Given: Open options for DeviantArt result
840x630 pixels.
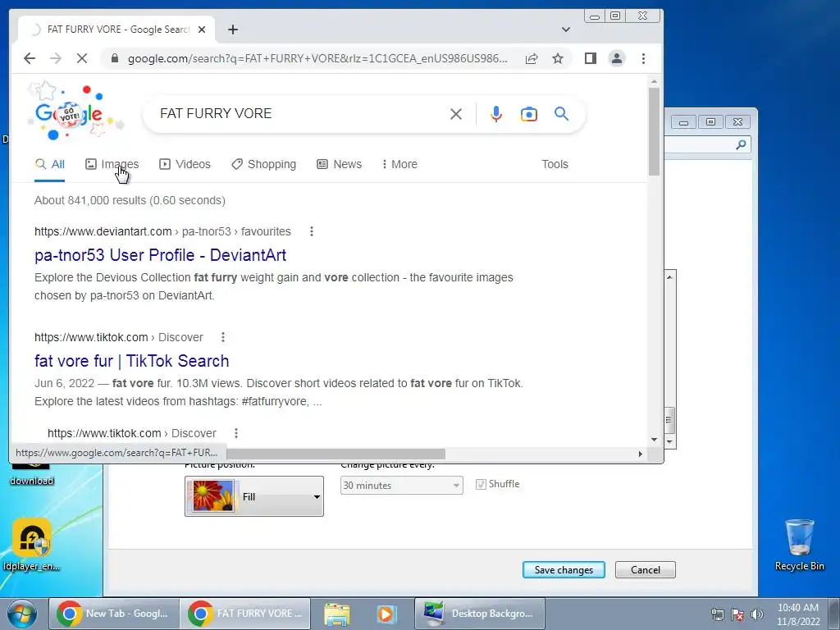Looking at the screenshot, I should pyautogui.click(x=311, y=231).
